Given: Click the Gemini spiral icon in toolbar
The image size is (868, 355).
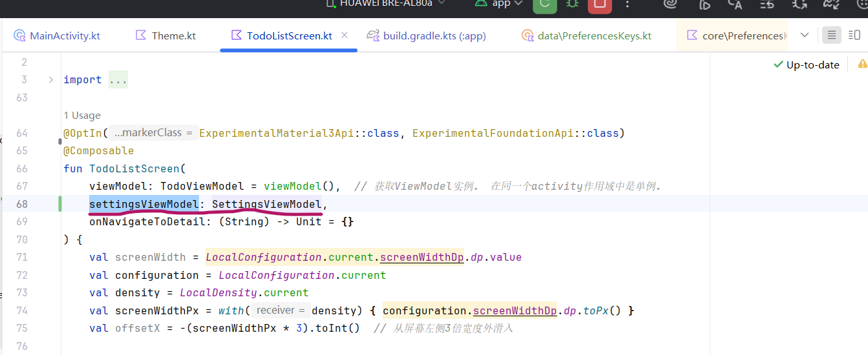Looking at the screenshot, I should [x=670, y=3].
